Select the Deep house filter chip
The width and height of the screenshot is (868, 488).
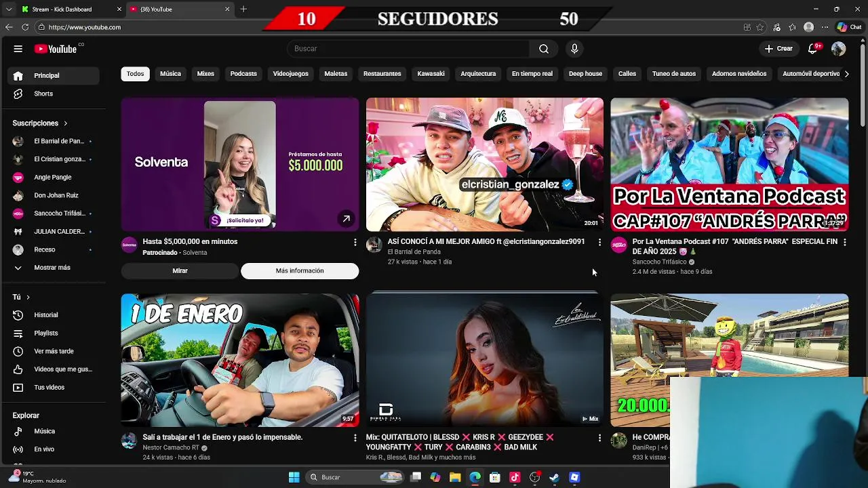click(x=585, y=74)
